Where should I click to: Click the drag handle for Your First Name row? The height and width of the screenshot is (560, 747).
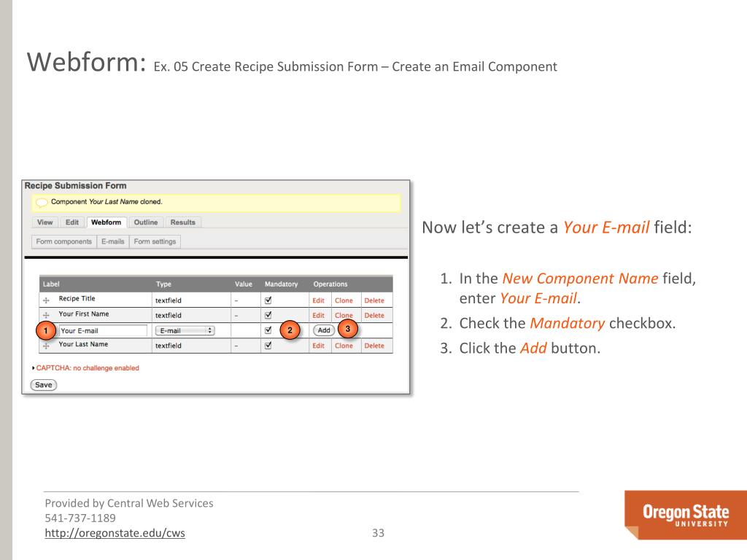coord(46,315)
